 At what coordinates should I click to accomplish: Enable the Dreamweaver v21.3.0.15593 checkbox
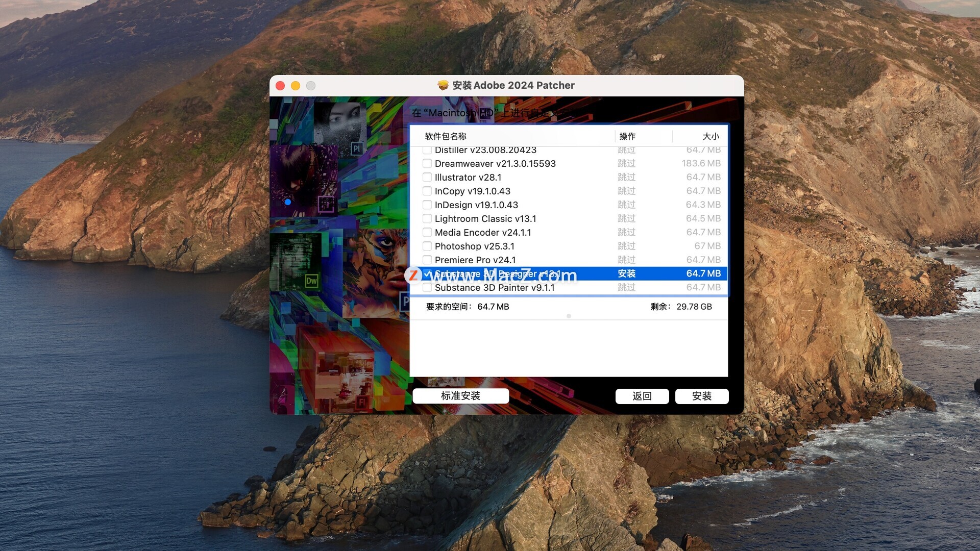427,164
